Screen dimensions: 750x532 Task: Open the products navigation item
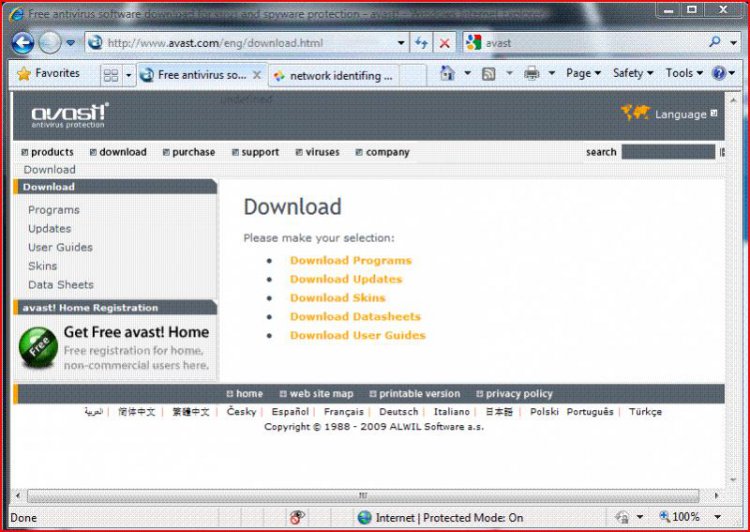point(47,152)
